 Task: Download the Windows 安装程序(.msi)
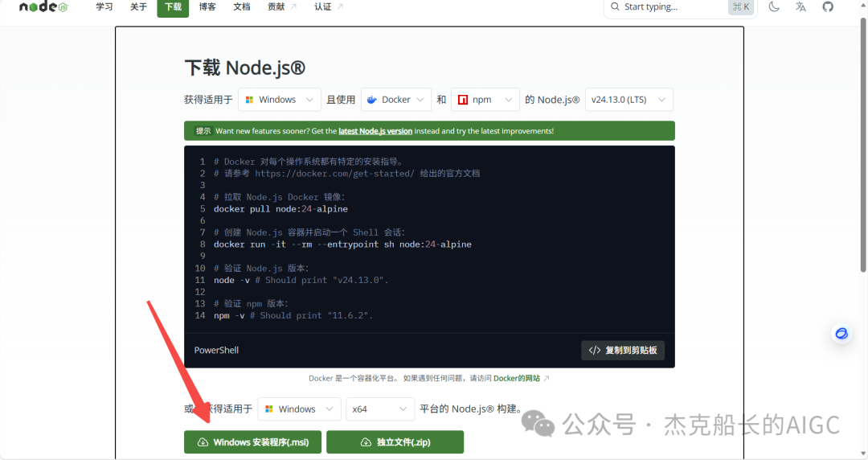pos(252,442)
